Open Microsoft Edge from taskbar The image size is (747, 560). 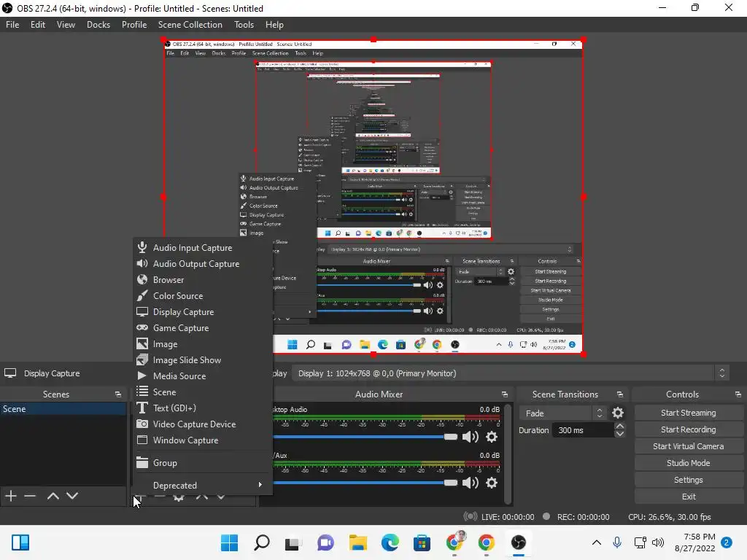pyautogui.click(x=390, y=542)
